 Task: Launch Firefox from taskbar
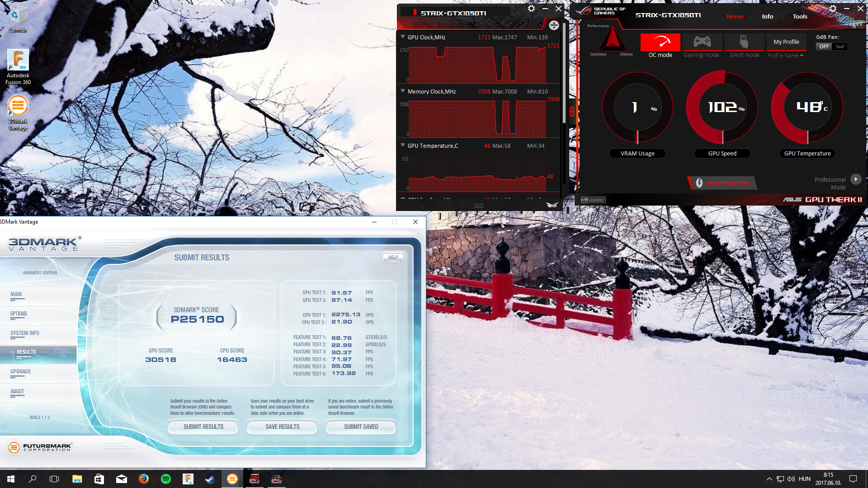click(143, 479)
